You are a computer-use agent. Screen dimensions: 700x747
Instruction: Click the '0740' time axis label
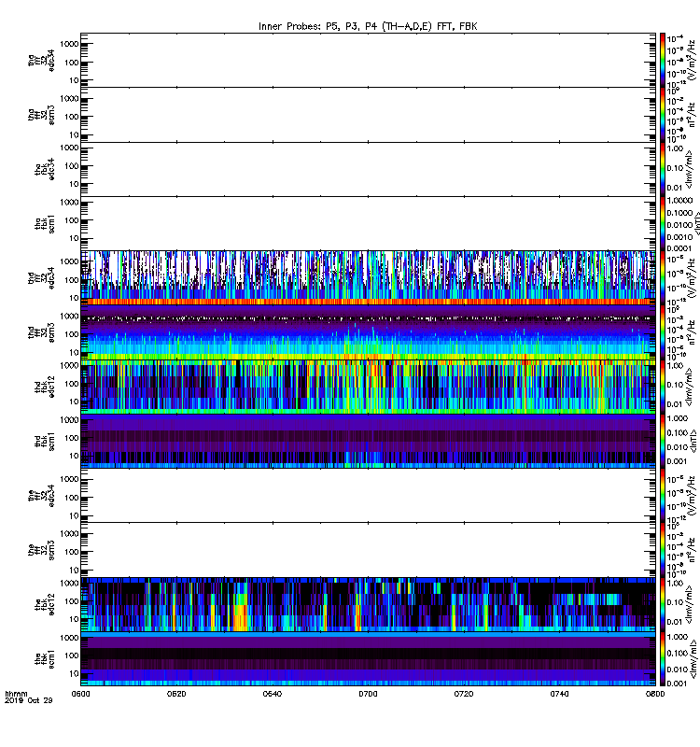[559, 694]
